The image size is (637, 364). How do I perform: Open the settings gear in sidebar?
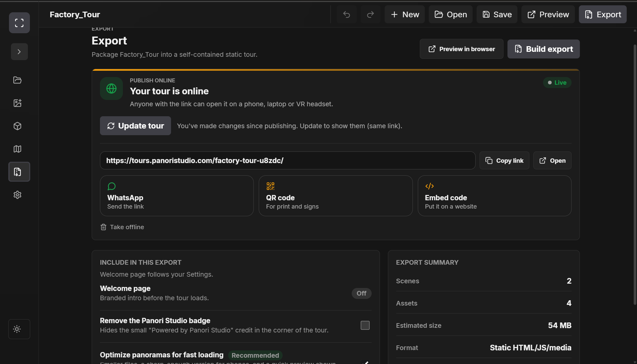pyautogui.click(x=18, y=195)
